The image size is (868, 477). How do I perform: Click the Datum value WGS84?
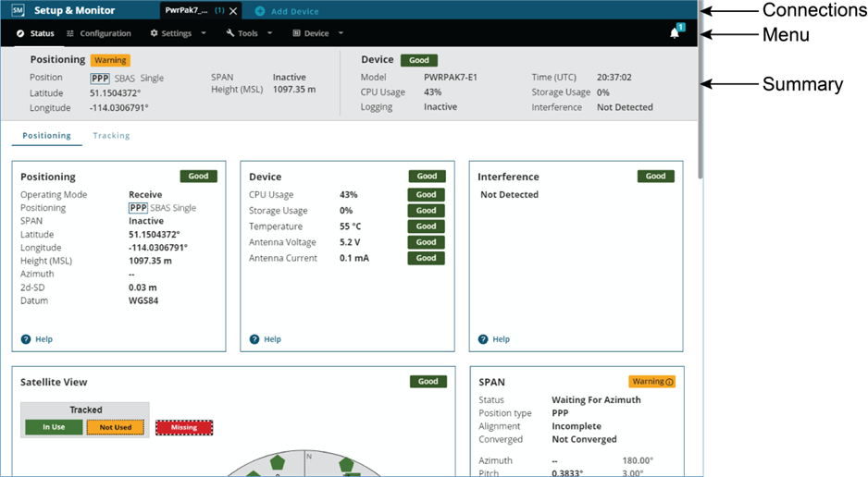143,300
